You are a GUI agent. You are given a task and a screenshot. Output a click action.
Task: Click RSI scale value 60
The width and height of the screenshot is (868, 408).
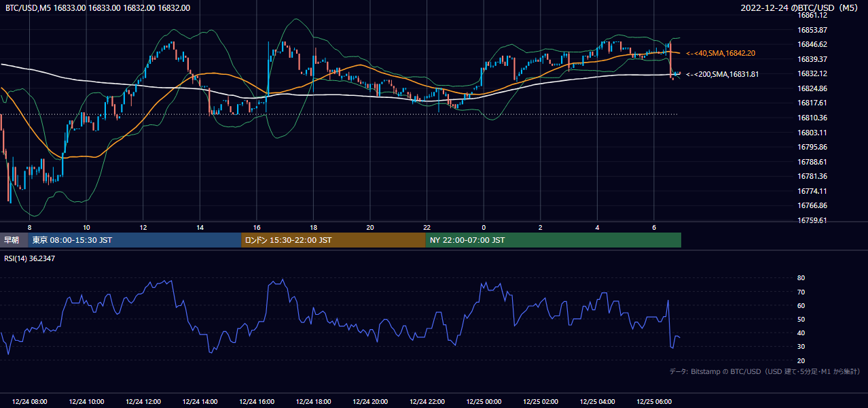point(801,305)
